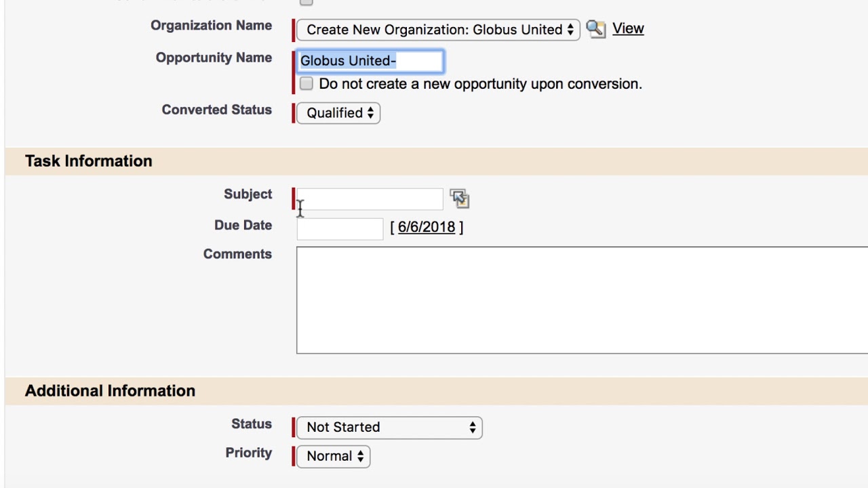
Task: Toggle the partially visible checkbox above Organization Name
Action: click(x=307, y=2)
